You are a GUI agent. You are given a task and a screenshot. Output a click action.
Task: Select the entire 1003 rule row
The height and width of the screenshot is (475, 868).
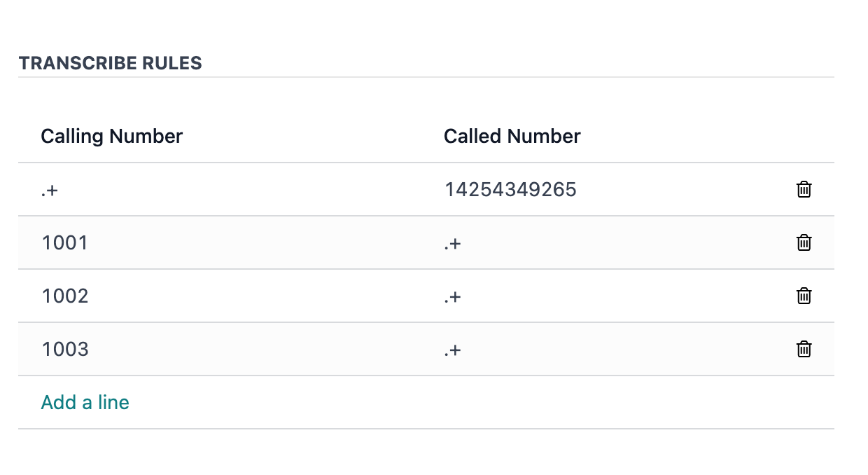426,349
